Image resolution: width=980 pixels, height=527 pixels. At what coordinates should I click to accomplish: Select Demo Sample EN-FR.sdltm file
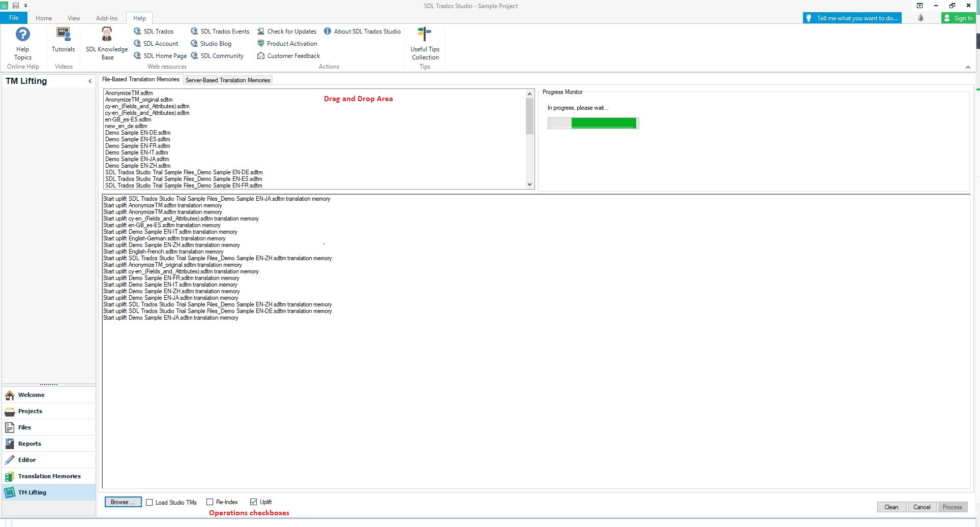pos(137,146)
